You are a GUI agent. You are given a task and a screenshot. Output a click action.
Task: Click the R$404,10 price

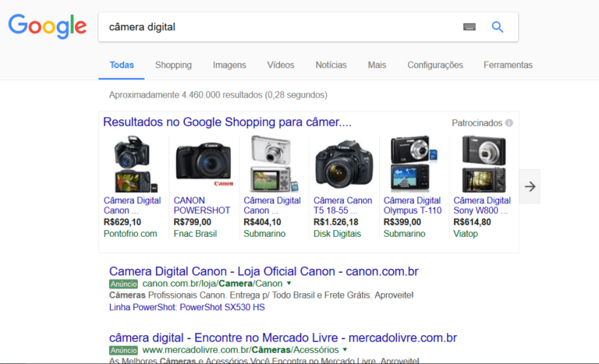pyautogui.click(x=262, y=222)
